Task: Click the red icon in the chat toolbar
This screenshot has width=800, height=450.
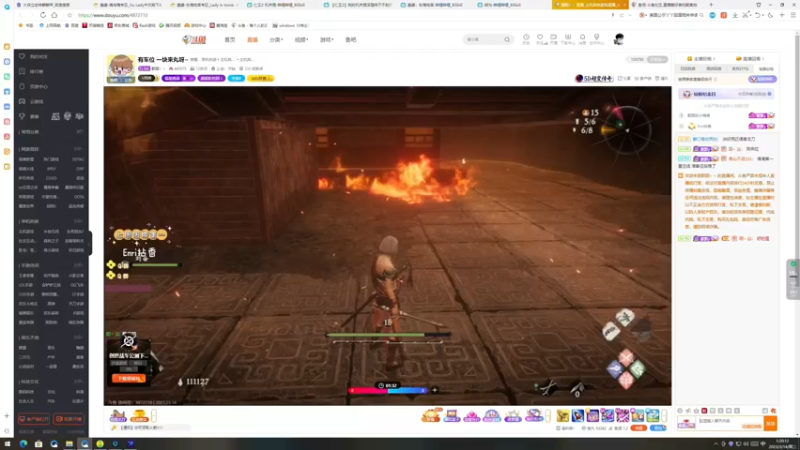Action: pyautogui.click(x=704, y=410)
